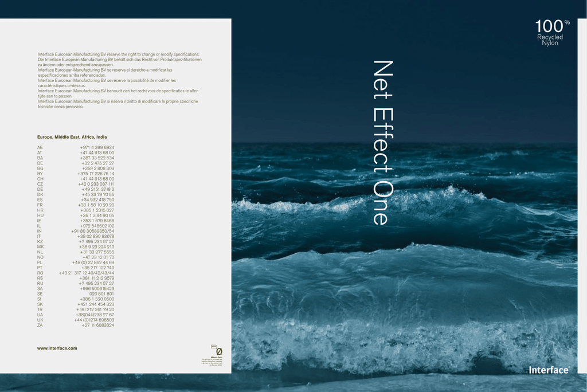Click phone number 020 801 801
This screenshot has width=587, height=392.
(x=102, y=294)
